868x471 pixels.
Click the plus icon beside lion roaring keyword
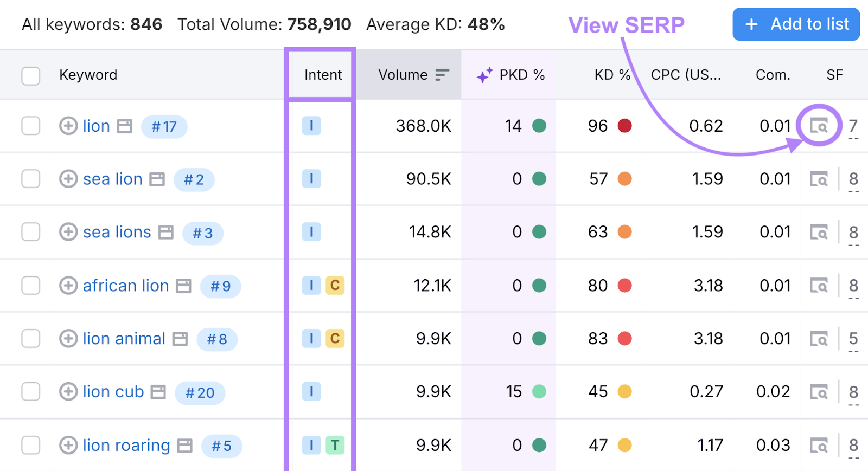pos(68,445)
